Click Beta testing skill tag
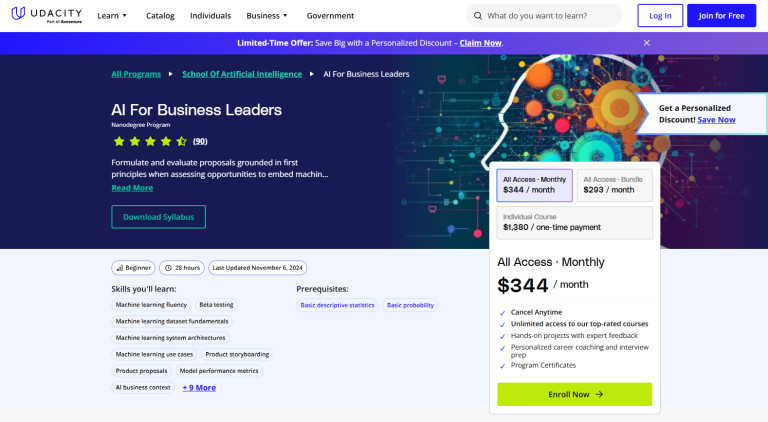This screenshot has width=768, height=422. point(216,305)
